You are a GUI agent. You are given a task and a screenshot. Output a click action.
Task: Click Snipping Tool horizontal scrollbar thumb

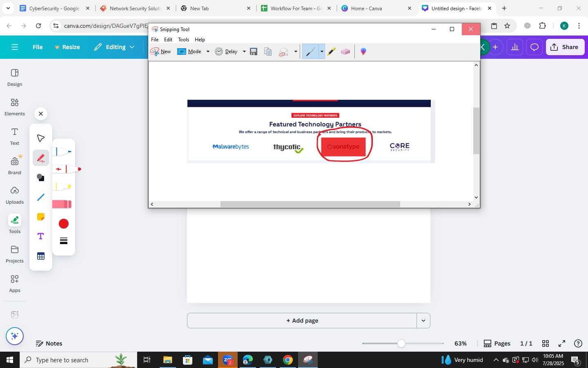[x=310, y=204]
